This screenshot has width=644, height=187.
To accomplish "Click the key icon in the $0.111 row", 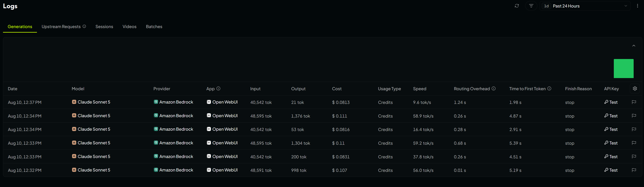I will (x=606, y=116).
